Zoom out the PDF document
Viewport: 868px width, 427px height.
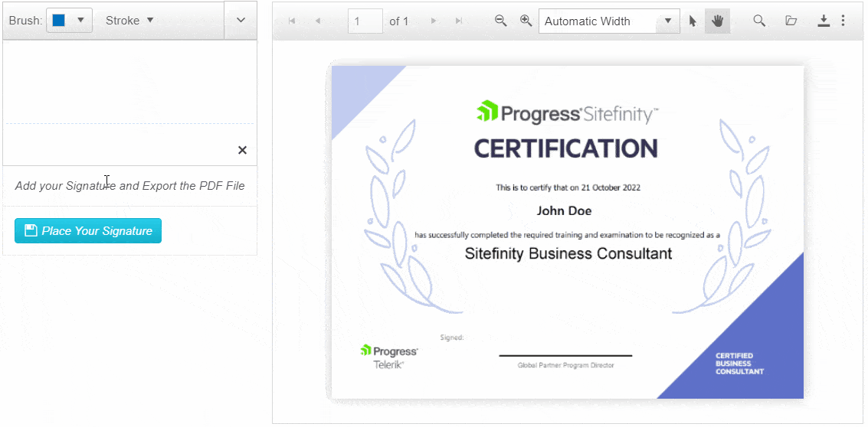pos(500,21)
